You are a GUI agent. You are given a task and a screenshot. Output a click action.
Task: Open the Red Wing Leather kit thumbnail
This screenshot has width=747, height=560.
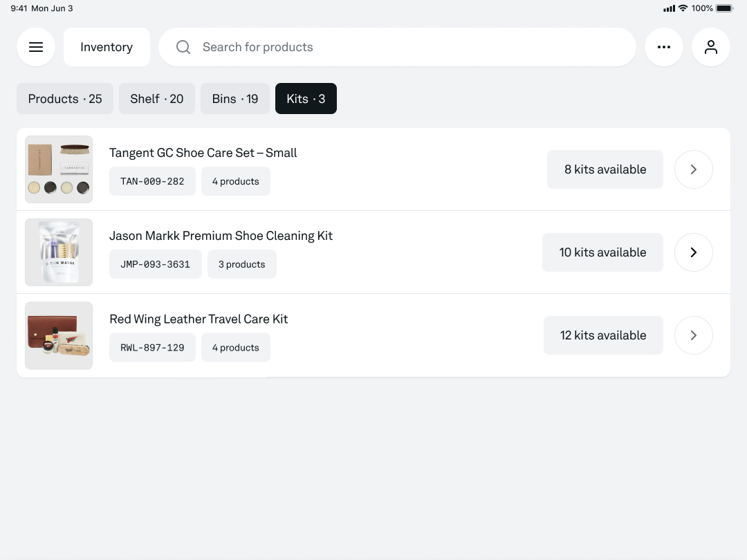[x=59, y=336]
